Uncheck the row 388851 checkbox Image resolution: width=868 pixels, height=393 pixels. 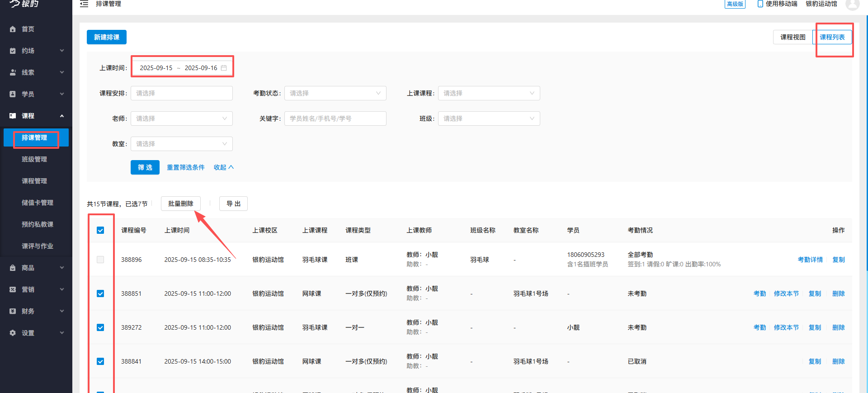[x=100, y=294]
